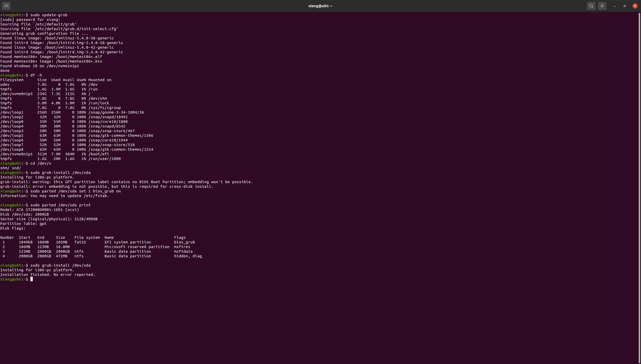Click 'sudo update-grub' command text
Viewport: 641px width, 364px height.
coord(49,15)
